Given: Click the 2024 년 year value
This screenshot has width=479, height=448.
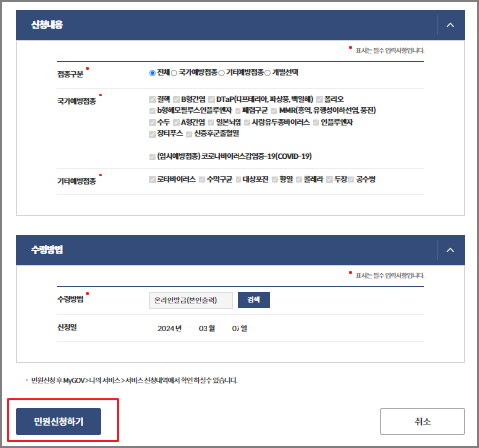Looking at the screenshot, I should pos(169,328).
